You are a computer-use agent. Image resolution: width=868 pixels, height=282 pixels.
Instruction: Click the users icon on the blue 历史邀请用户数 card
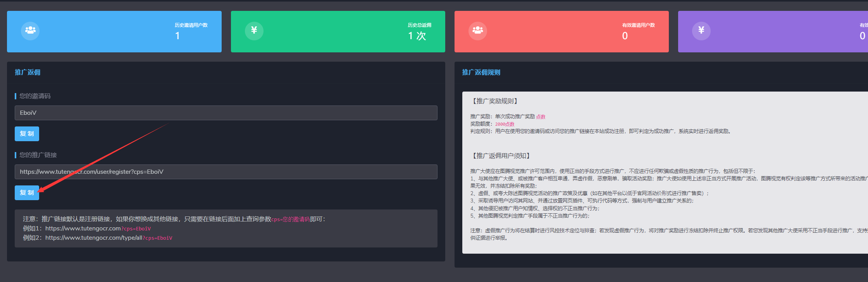(x=30, y=30)
